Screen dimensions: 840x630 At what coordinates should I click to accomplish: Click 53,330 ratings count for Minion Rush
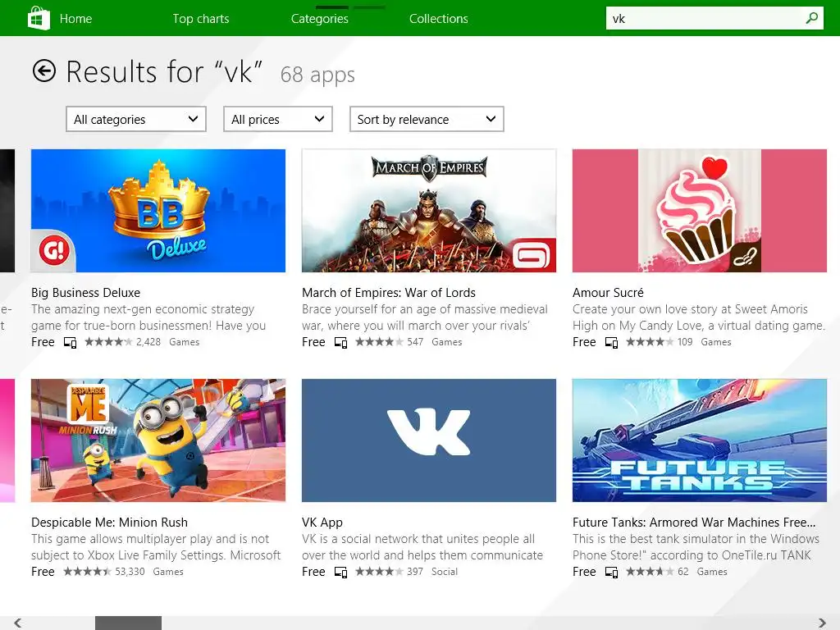pyautogui.click(x=130, y=572)
